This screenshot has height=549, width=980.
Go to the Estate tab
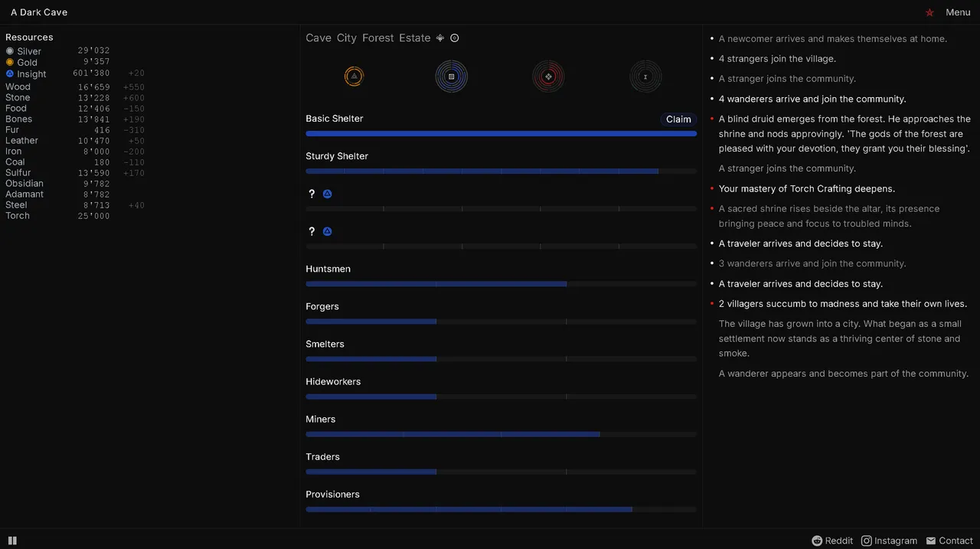tap(415, 38)
